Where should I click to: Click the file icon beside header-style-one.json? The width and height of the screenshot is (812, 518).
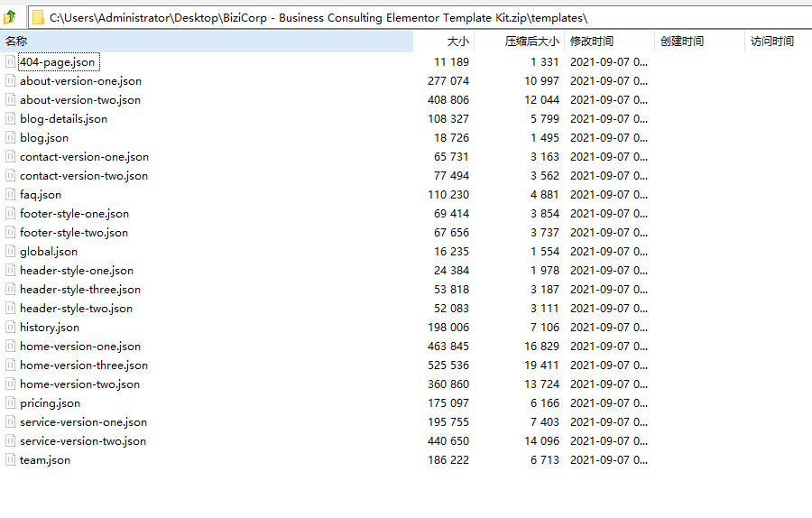coord(10,271)
